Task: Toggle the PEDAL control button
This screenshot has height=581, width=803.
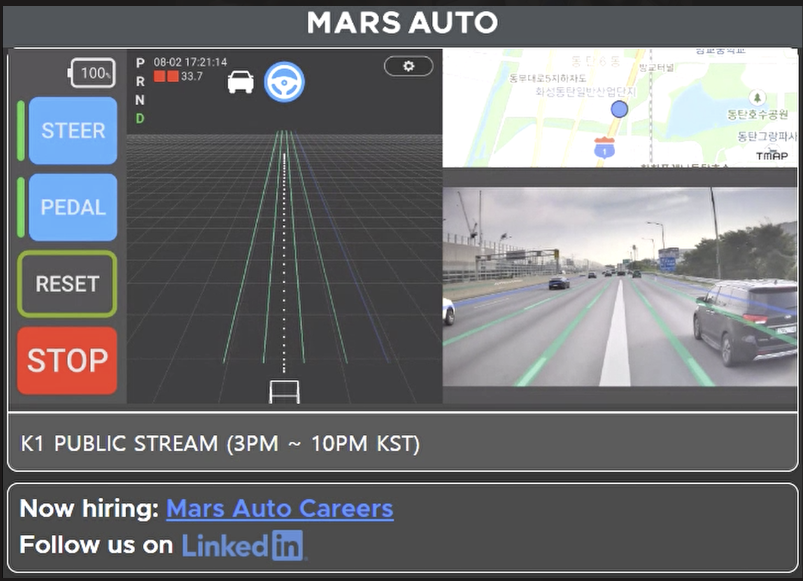Action: (x=73, y=208)
